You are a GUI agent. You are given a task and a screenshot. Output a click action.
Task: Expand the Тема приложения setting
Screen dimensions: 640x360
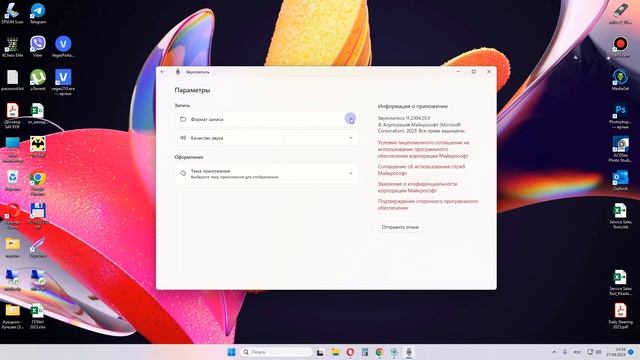click(267, 173)
